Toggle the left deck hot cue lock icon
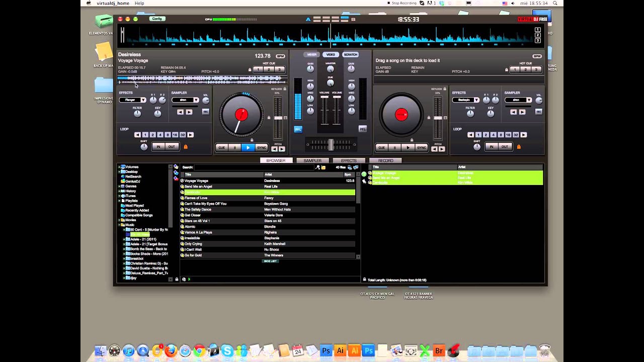Screen dimensions: 644x362 click(250, 70)
